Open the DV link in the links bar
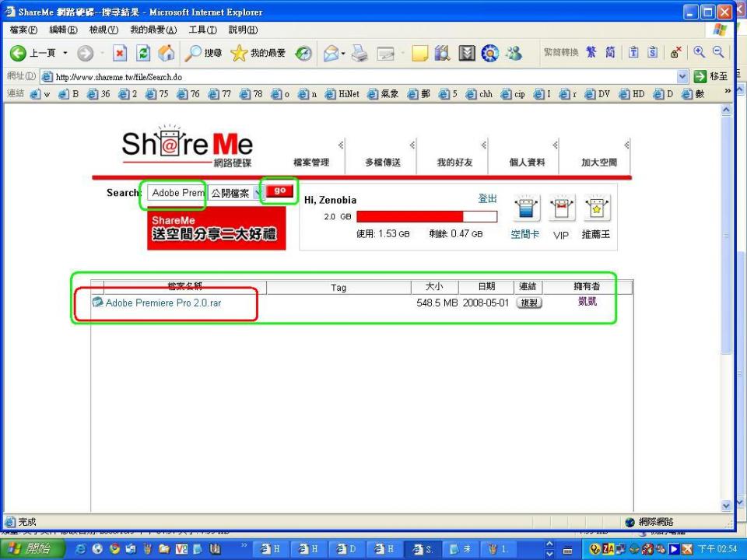 (598, 94)
